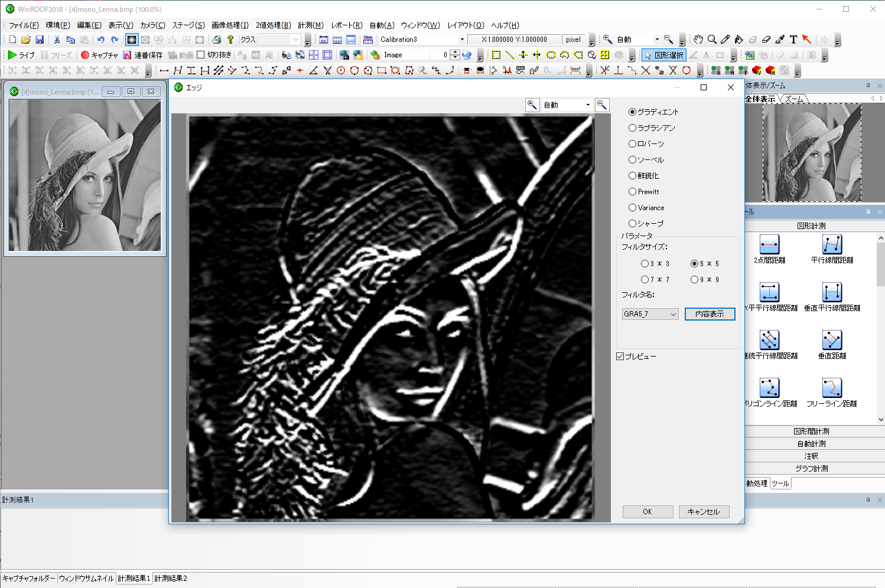The height and width of the screenshot is (588, 885).
Task: Undo the last action
Action: pyautogui.click(x=101, y=40)
